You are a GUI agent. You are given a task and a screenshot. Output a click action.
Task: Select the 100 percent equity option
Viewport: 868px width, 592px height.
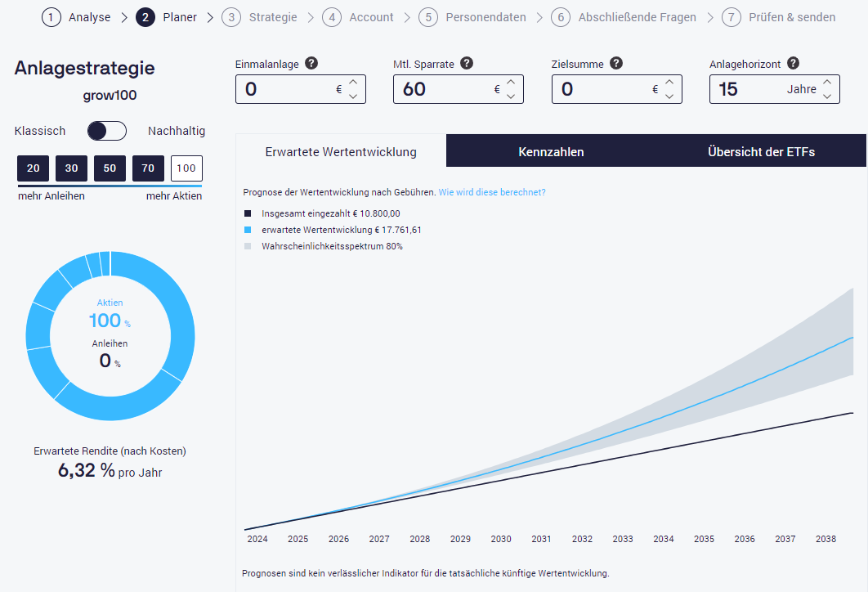[x=186, y=168]
